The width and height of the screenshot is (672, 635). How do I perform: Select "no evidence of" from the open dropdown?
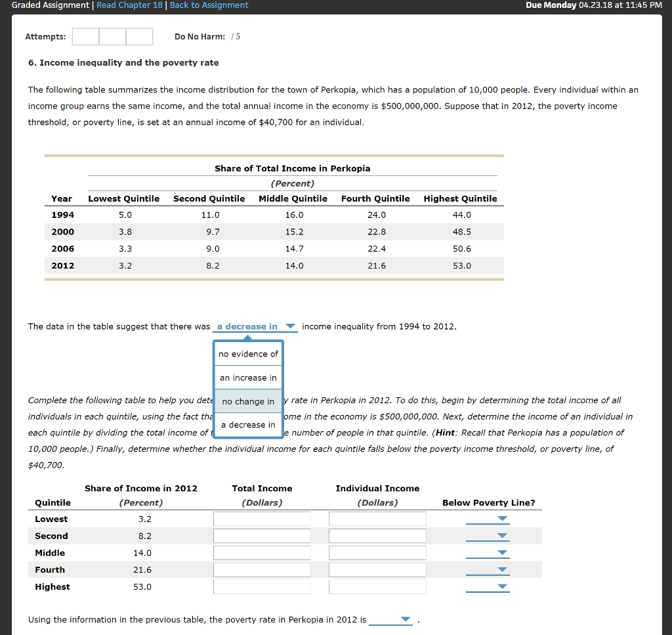[247, 354]
